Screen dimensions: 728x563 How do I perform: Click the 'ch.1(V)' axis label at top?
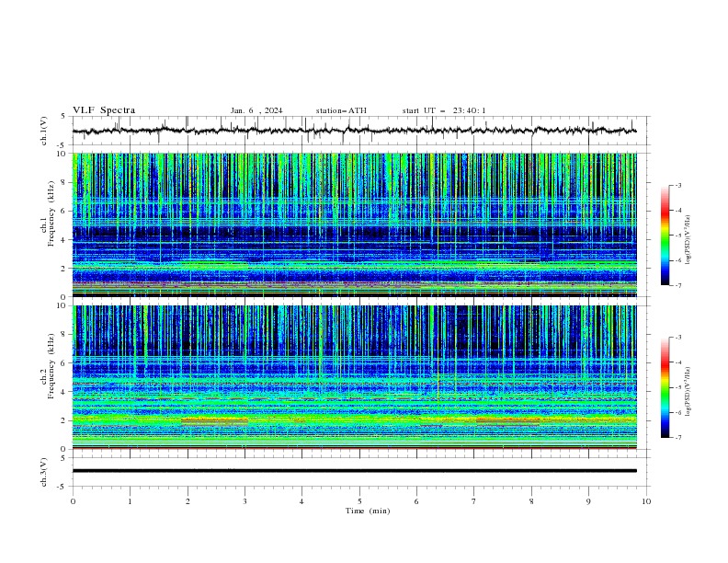point(44,131)
